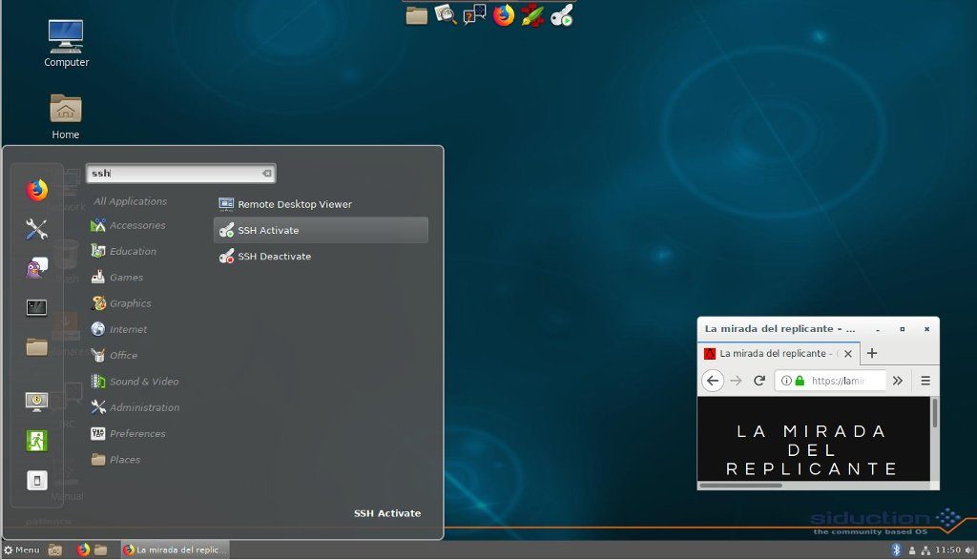Clear the ssh search text in menu

tap(267, 174)
